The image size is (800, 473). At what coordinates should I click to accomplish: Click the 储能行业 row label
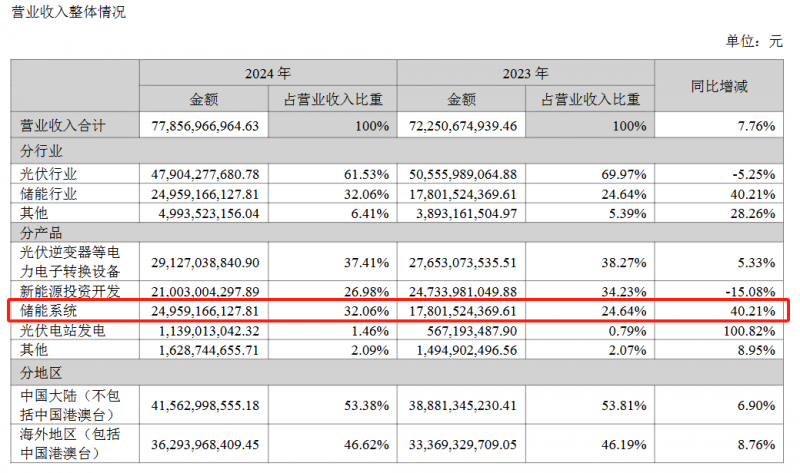coord(49,194)
